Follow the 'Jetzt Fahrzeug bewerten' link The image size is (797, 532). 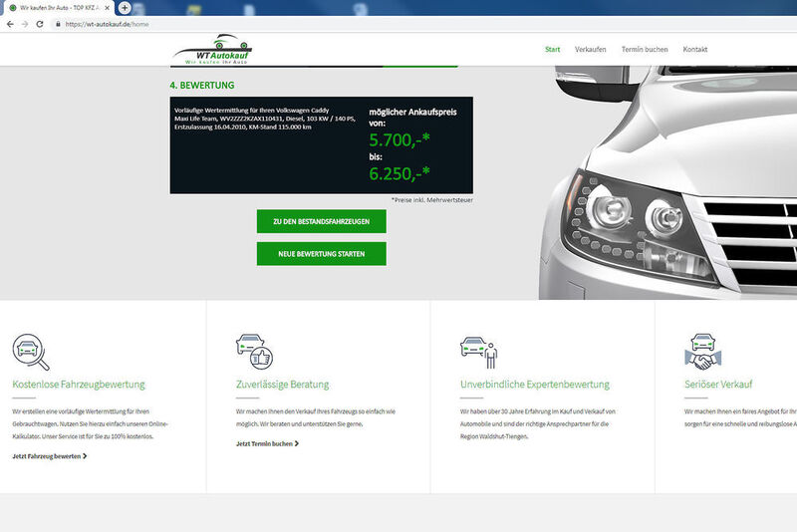coord(50,456)
